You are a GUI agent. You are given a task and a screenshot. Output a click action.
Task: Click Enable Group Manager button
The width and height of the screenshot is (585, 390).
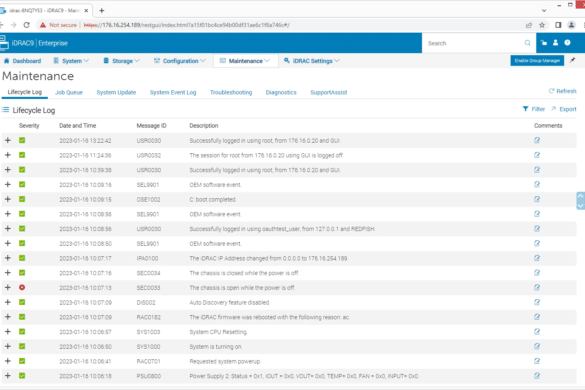pyautogui.click(x=537, y=60)
